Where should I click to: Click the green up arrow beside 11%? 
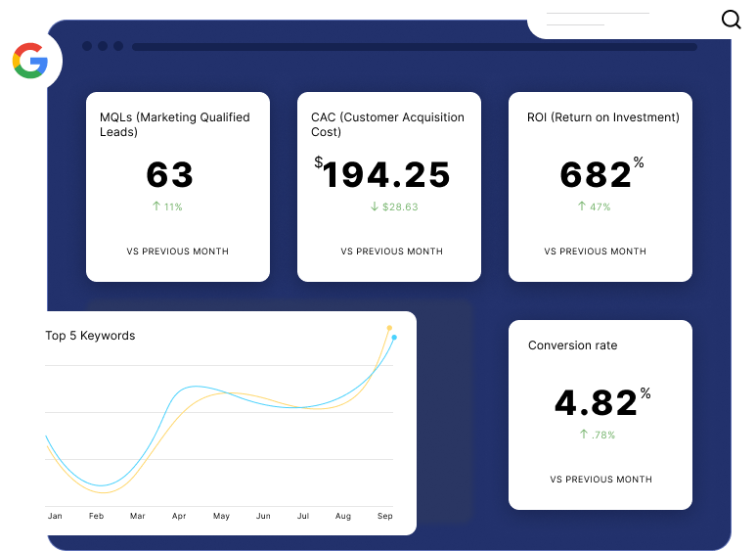(x=156, y=207)
